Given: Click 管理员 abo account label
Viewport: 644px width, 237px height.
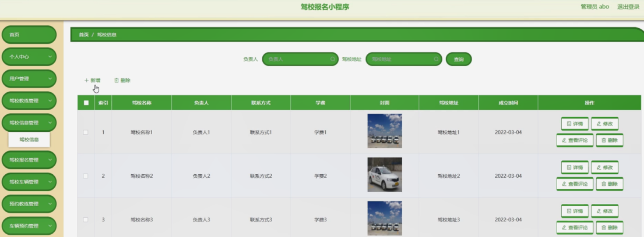Looking at the screenshot, I should 595,7.
